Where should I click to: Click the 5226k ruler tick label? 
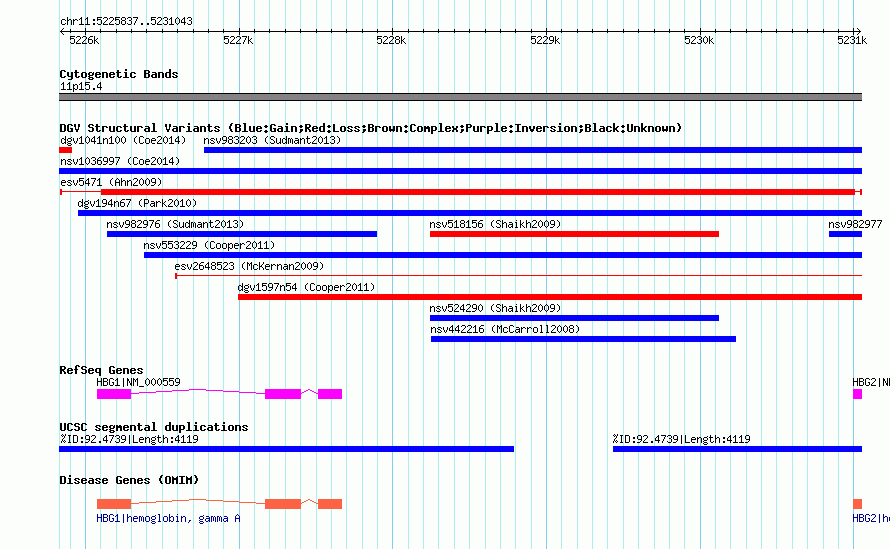point(84,40)
